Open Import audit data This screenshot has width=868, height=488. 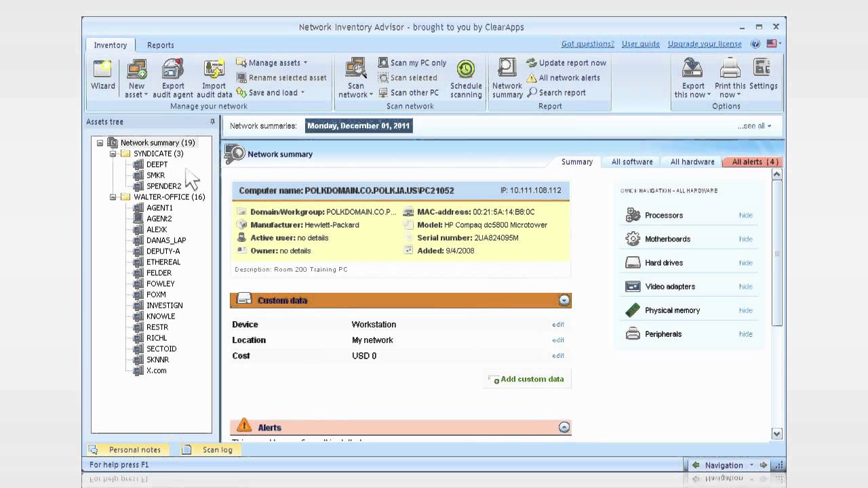[214, 79]
